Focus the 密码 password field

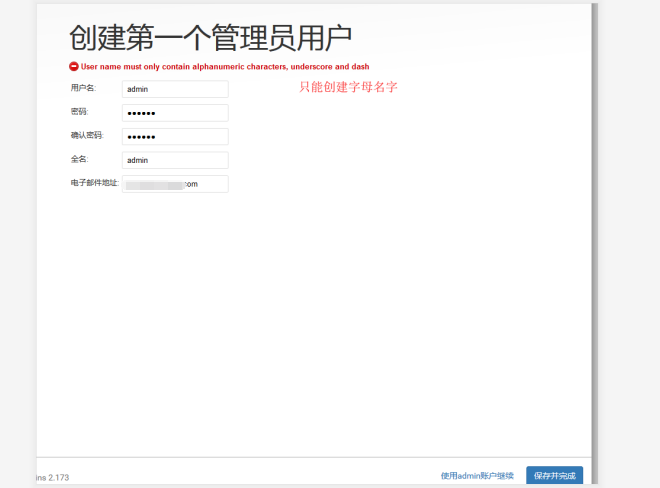tap(175, 113)
